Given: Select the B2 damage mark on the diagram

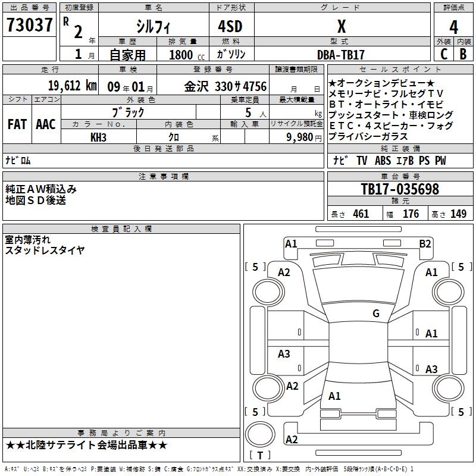Looking at the screenshot, I should point(425,244).
